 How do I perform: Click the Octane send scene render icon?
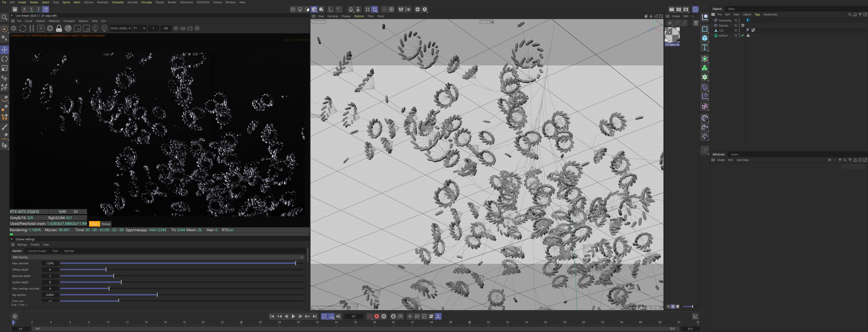coord(14,28)
